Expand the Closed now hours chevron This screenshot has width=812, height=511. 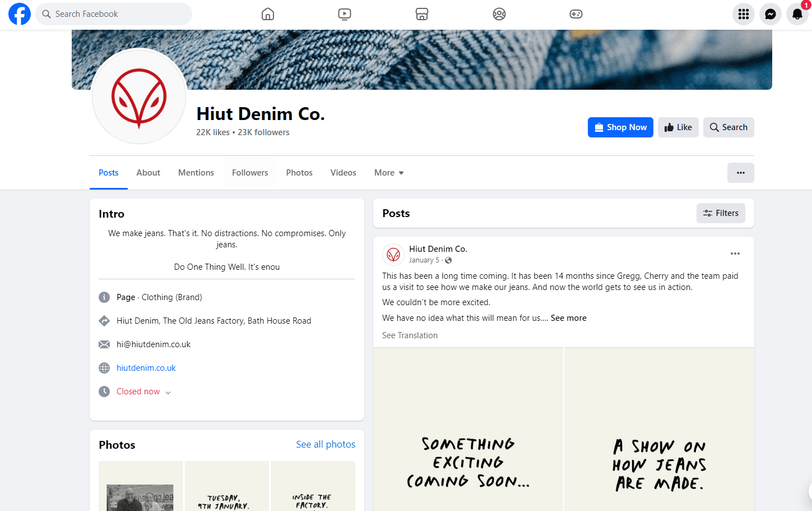(x=168, y=392)
